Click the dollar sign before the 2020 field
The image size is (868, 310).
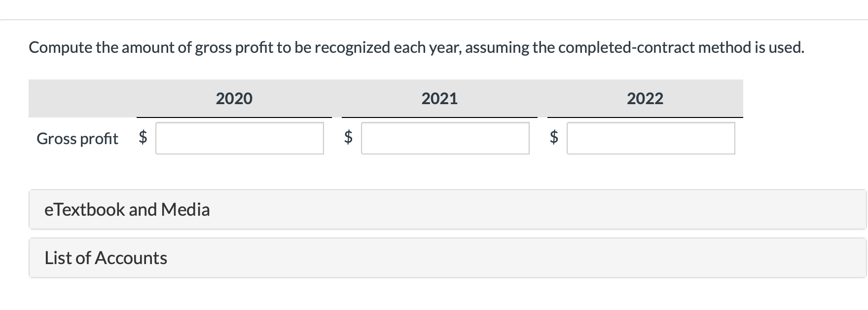[x=143, y=139]
